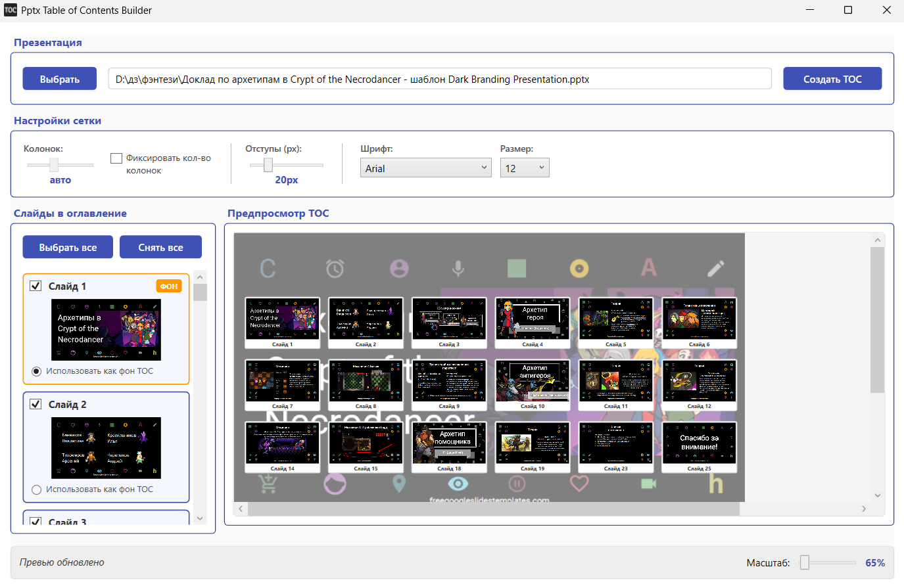Click the Слайд 14 tile in TOC preview
Image resolution: width=904 pixels, height=588 pixels.
tap(282, 447)
